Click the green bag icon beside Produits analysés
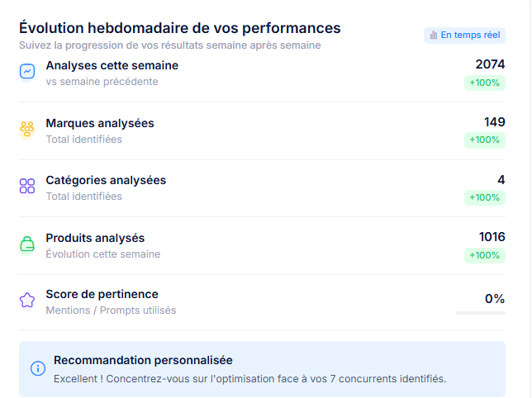 point(27,244)
